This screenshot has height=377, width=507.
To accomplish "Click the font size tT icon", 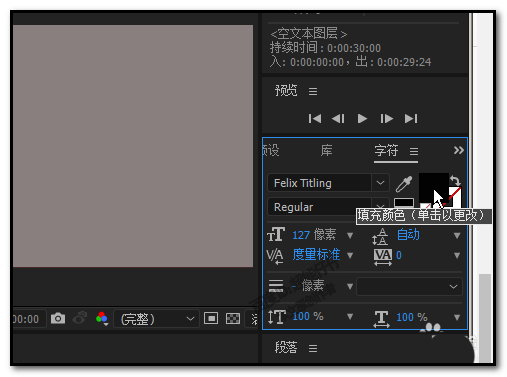I will [276, 234].
